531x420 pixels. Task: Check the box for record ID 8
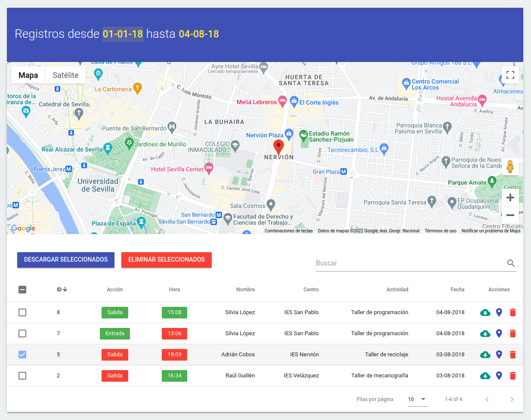coord(22,312)
